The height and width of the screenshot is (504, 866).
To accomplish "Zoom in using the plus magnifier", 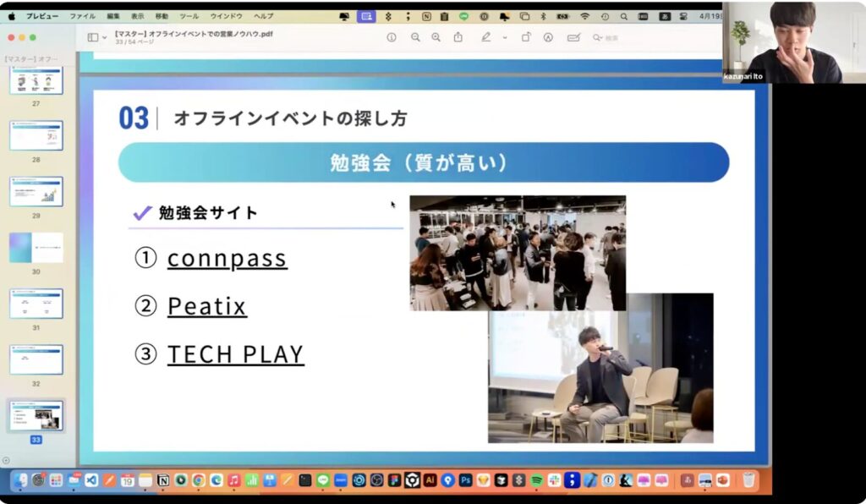I will coord(436,37).
